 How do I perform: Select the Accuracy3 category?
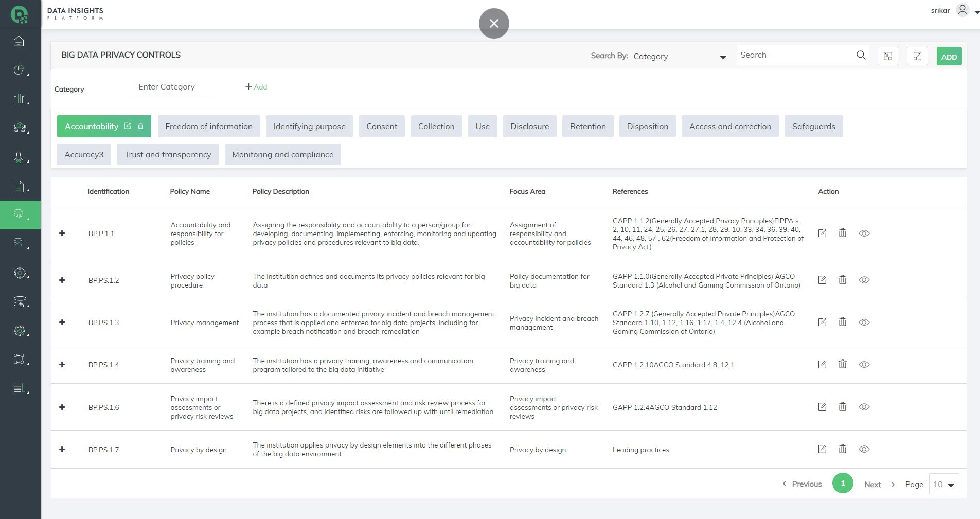coord(84,154)
